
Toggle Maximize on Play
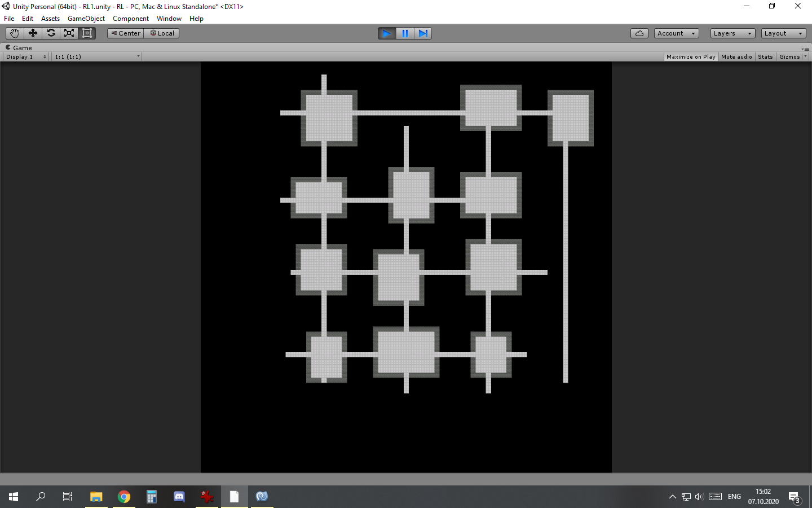(x=691, y=56)
